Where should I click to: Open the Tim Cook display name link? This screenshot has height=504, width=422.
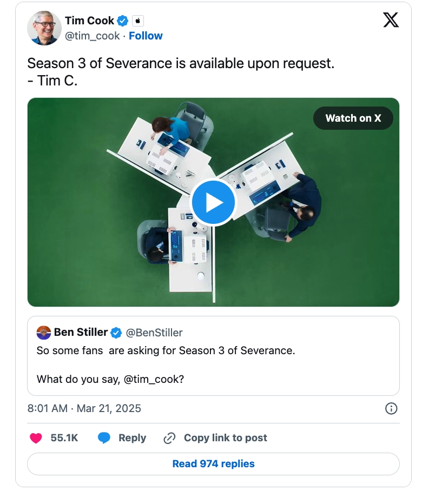coord(89,21)
